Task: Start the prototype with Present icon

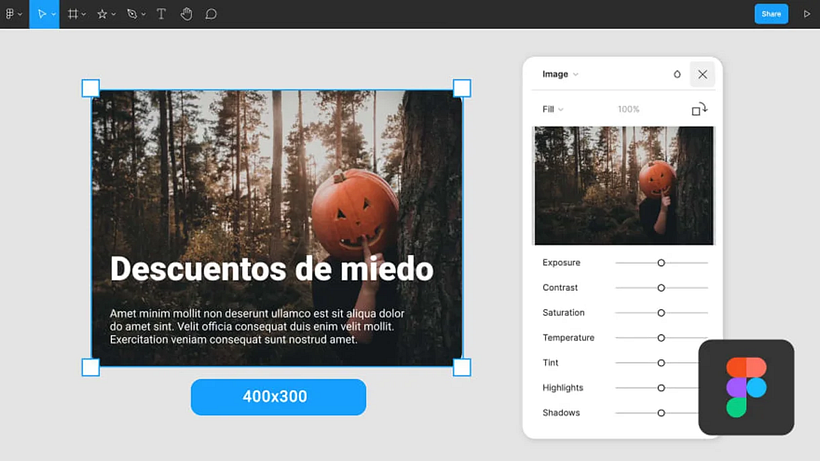Action: click(x=806, y=14)
